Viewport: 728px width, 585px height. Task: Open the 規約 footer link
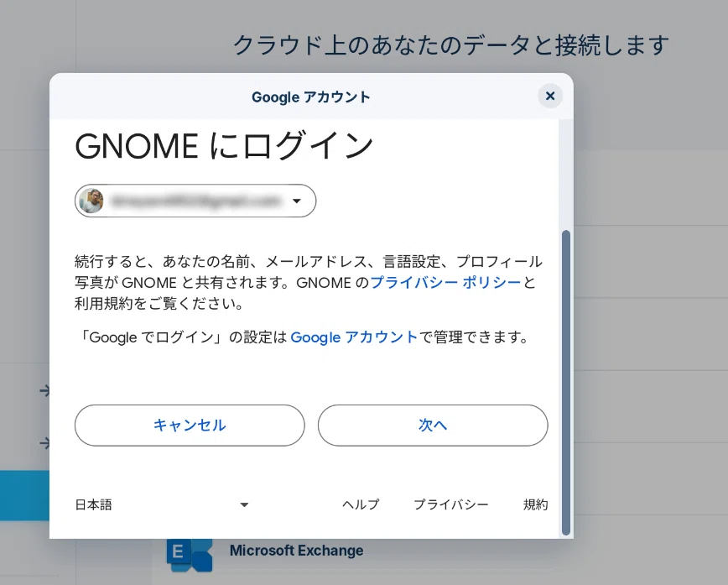click(535, 504)
